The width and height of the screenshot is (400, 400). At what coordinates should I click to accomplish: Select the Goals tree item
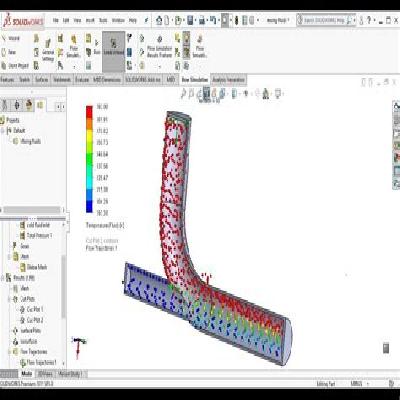(21, 246)
